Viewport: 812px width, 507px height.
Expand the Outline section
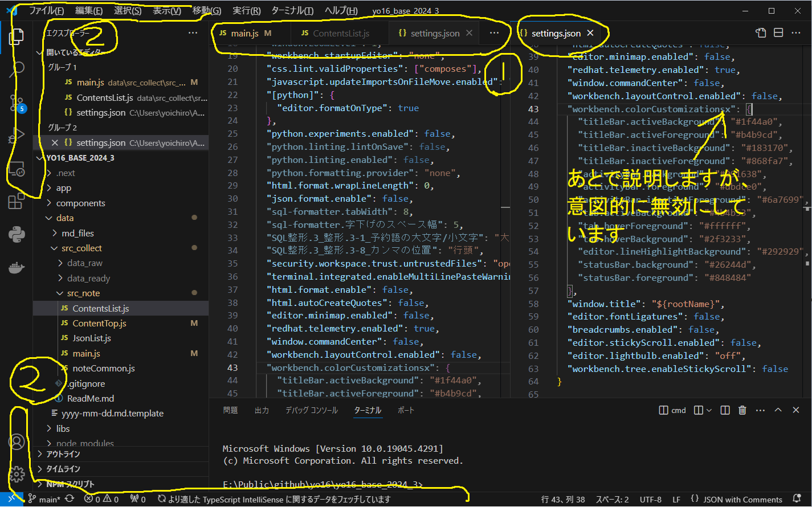(x=121, y=454)
